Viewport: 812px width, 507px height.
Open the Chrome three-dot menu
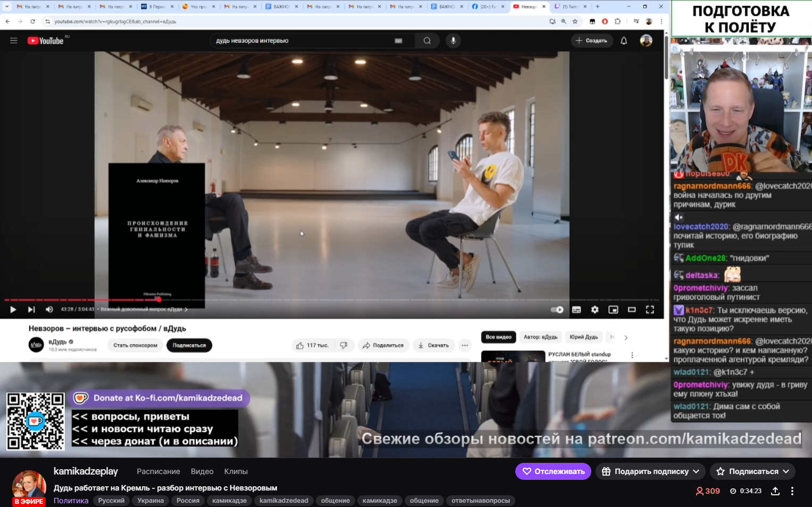661,21
